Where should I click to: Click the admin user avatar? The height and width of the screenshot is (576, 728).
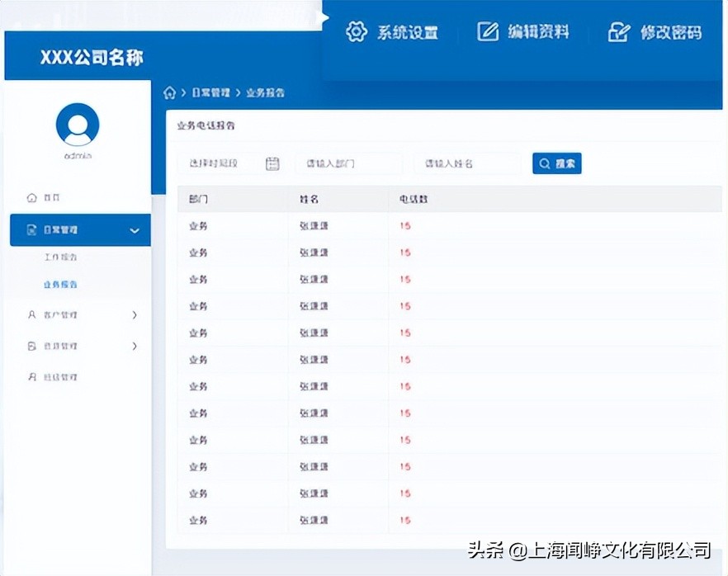tap(78, 125)
